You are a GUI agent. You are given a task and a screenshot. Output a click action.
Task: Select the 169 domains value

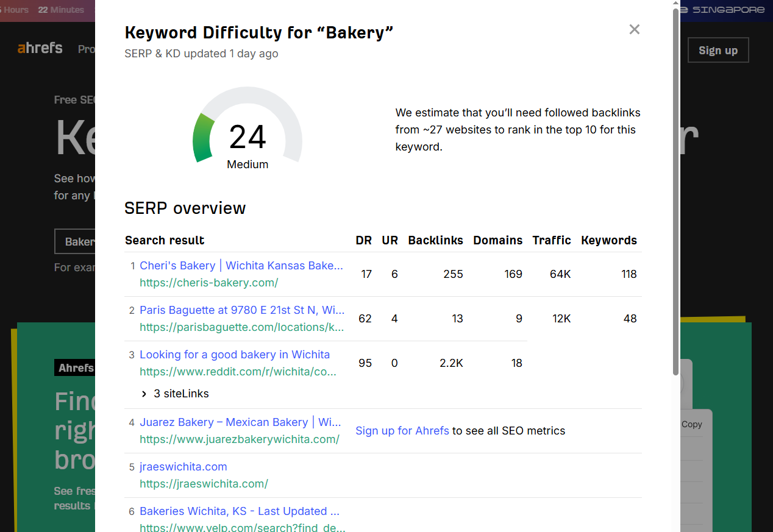coord(513,274)
